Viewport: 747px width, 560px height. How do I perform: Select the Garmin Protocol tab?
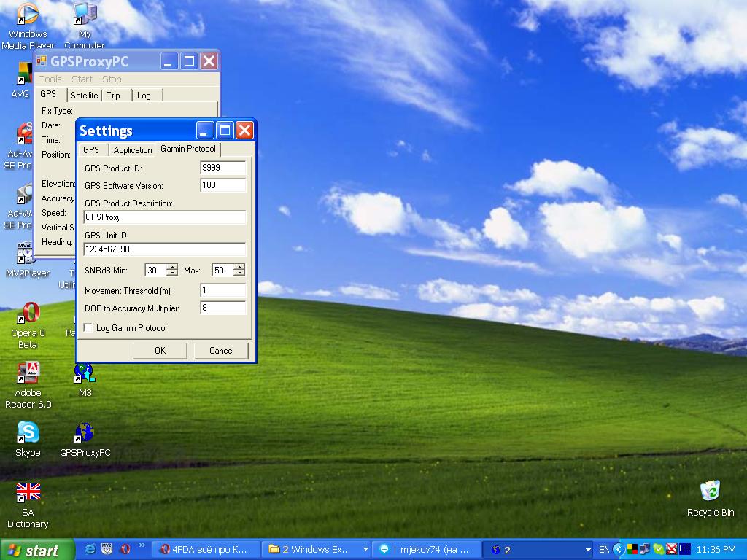(188, 149)
